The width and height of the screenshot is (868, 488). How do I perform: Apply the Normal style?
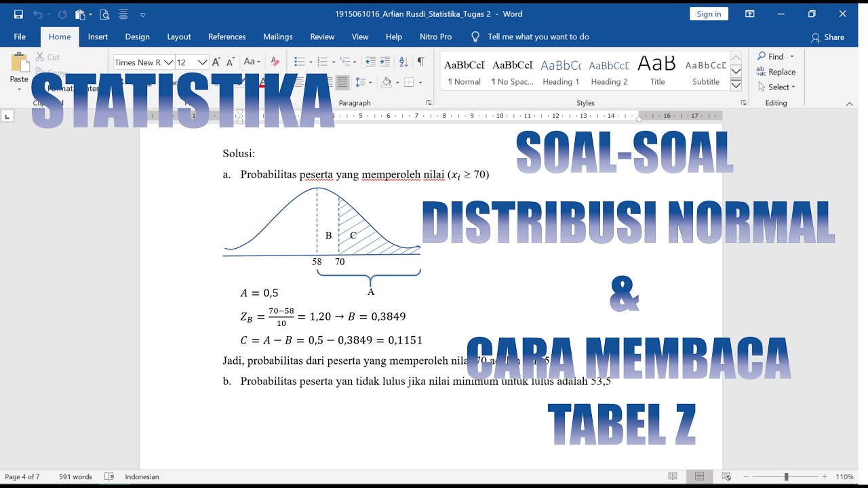[465, 71]
